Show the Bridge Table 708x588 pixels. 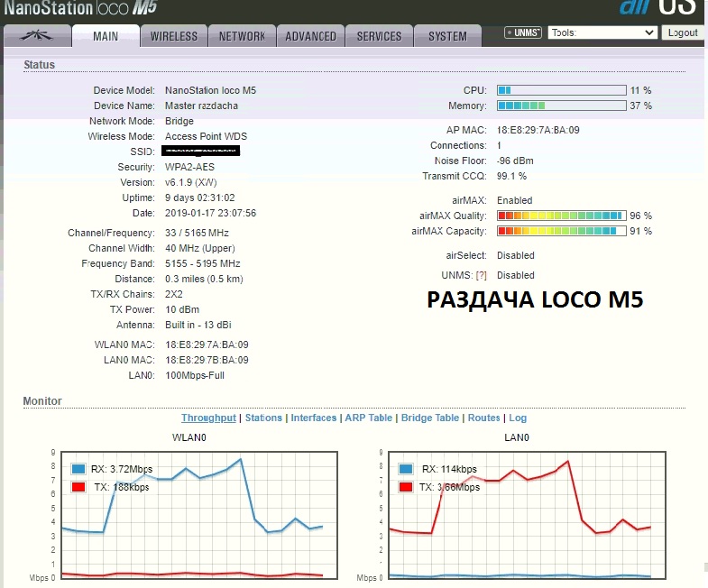point(430,418)
